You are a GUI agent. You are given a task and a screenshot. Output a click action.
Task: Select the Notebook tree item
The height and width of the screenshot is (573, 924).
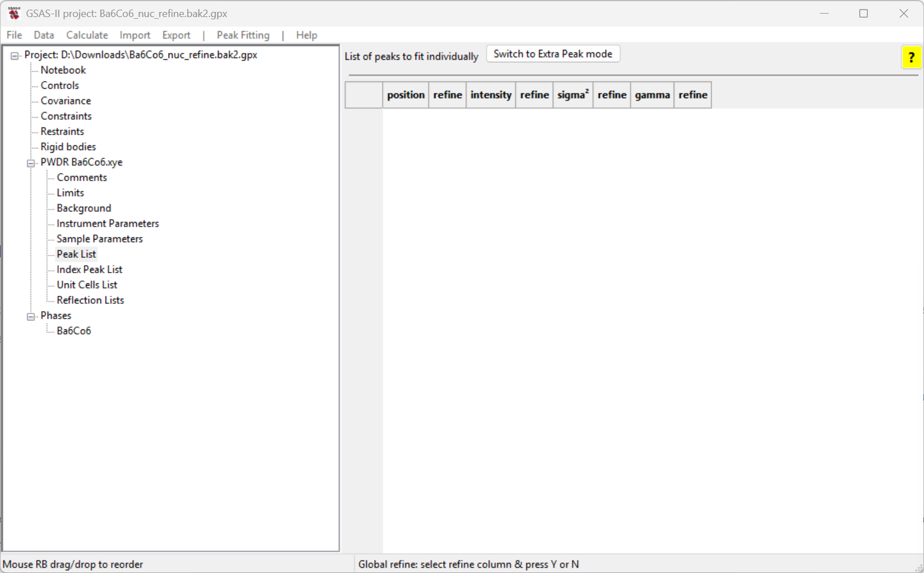tap(63, 70)
